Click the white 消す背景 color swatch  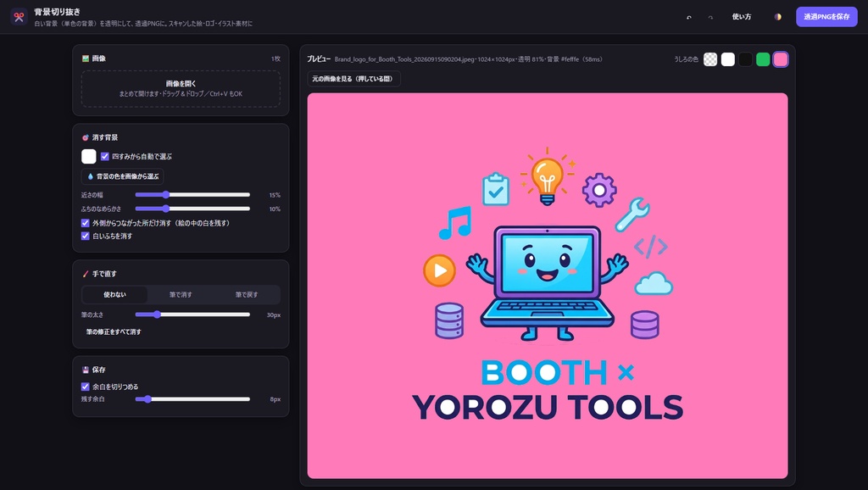tap(88, 156)
